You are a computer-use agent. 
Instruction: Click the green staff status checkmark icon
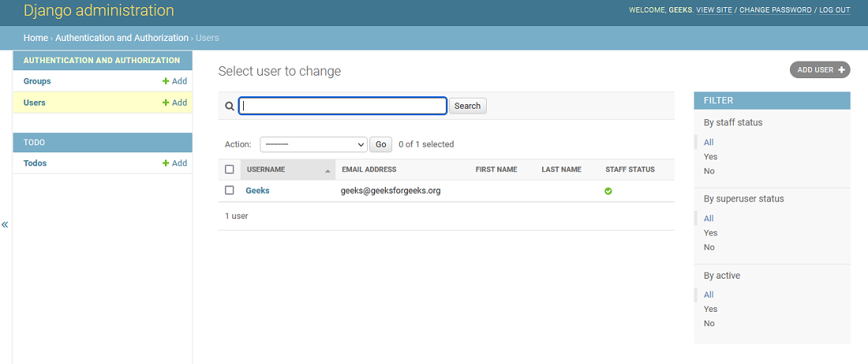(x=608, y=191)
